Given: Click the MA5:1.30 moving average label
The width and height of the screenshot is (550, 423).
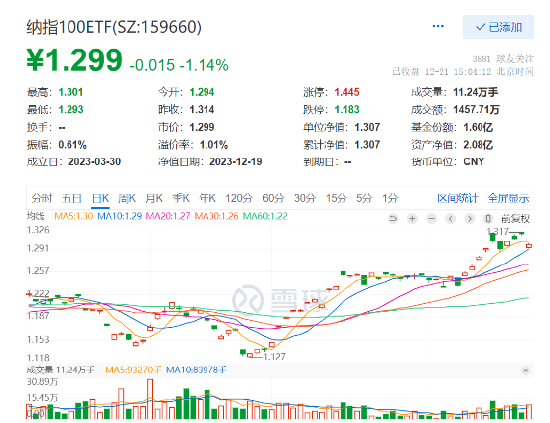Looking at the screenshot, I should pyautogui.click(x=74, y=216).
